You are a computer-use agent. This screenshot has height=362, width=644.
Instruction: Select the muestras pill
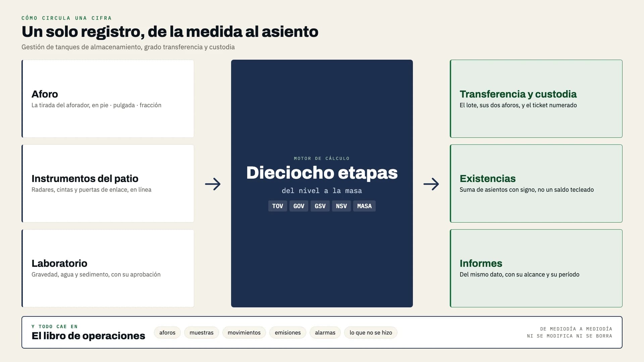tap(202, 333)
